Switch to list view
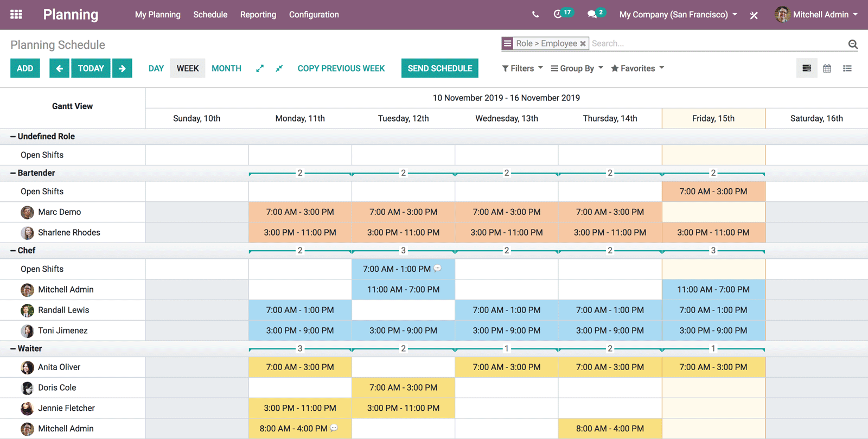The image size is (868, 439). click(847, 68)
